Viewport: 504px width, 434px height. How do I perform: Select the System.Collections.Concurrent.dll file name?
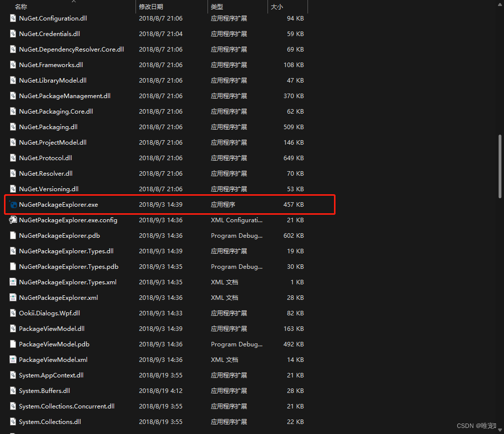tap(66, 406)
